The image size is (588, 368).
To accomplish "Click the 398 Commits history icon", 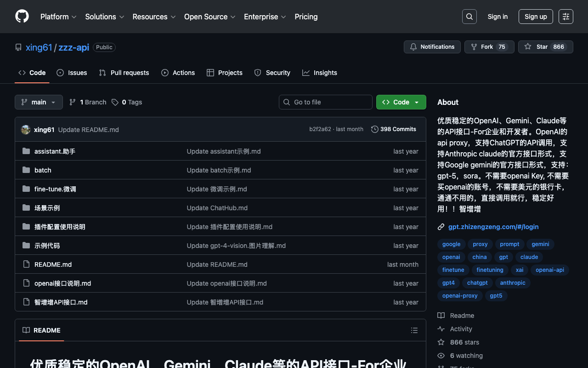I will (x=375, y=129).
